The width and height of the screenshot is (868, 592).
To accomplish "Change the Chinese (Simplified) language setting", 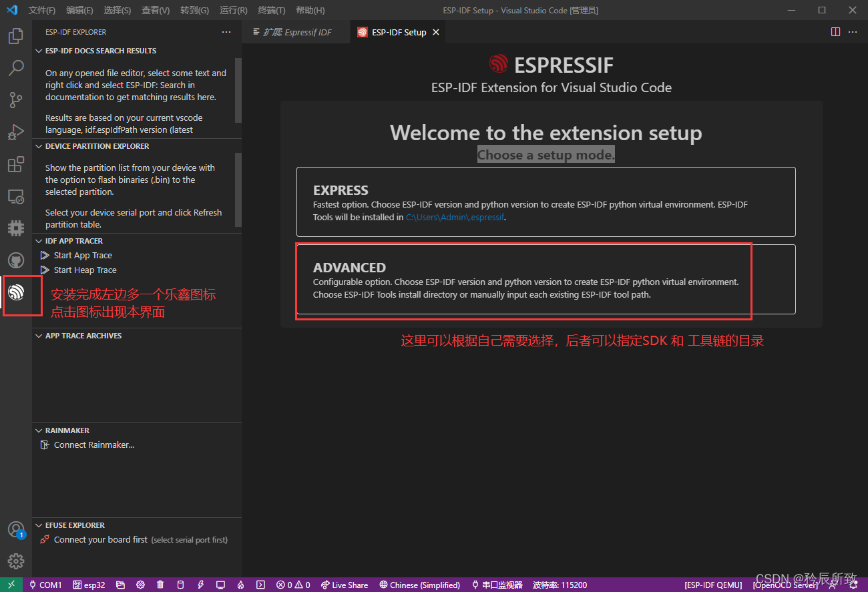I will click(420, 585).
